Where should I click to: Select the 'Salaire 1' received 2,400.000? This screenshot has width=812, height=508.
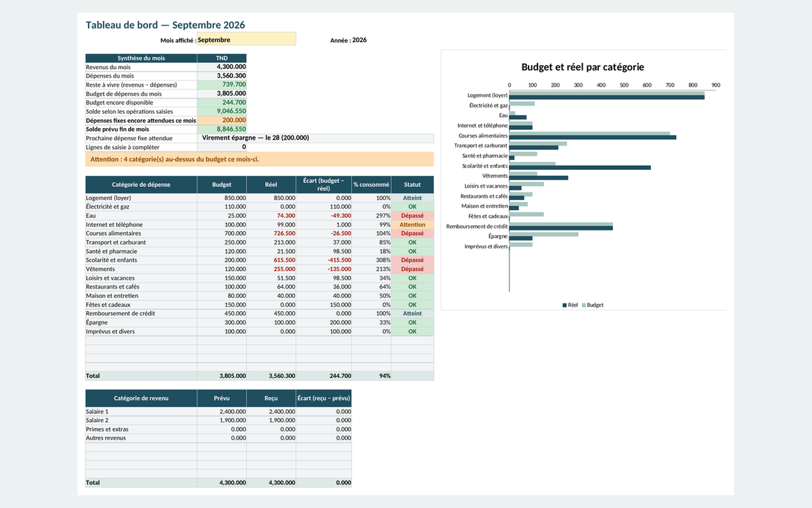[x=271, y=411]
